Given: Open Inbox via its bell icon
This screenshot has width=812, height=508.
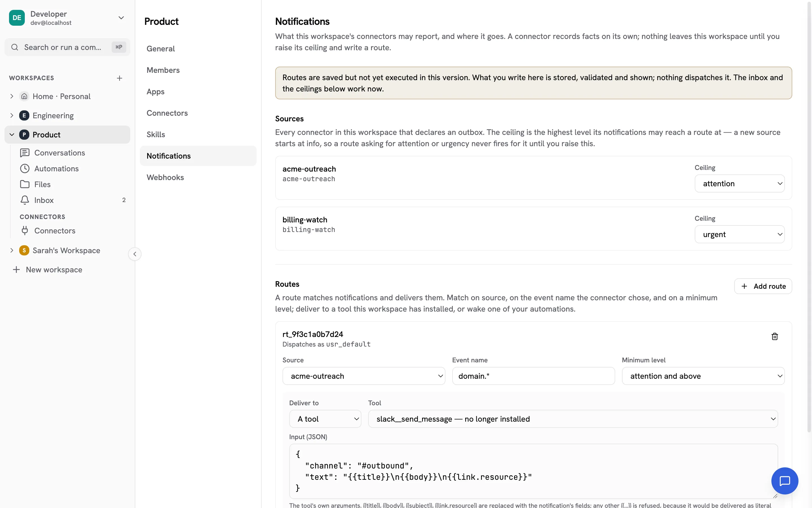Looking at the screenshot, I should tap(25, 200).
